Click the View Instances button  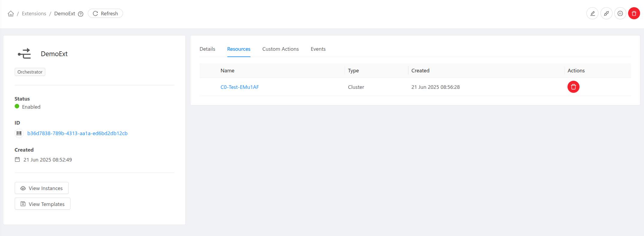click(x=42, y=188)
